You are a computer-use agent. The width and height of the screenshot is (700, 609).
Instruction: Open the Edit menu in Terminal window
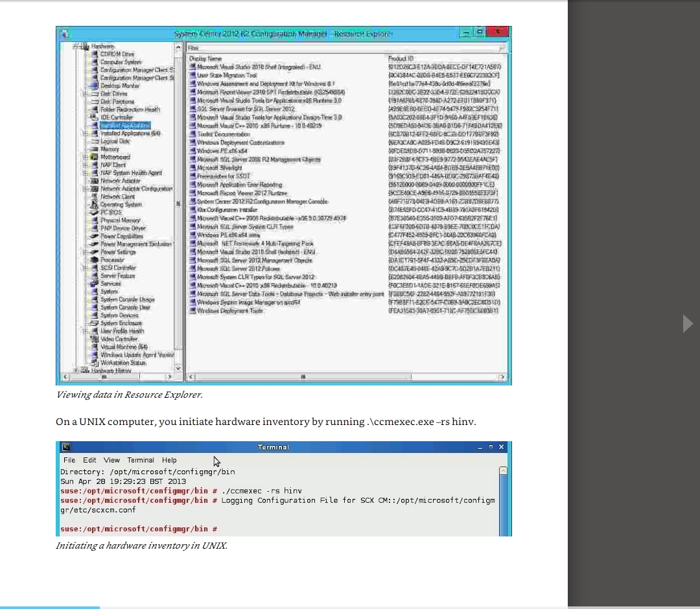coord(89,460)
